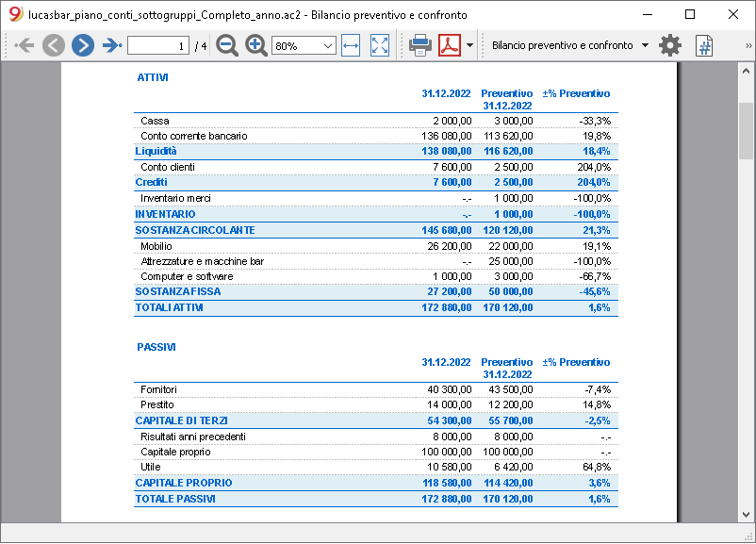Fit page to width icon

pyautogui.click(x=351, y=46)
